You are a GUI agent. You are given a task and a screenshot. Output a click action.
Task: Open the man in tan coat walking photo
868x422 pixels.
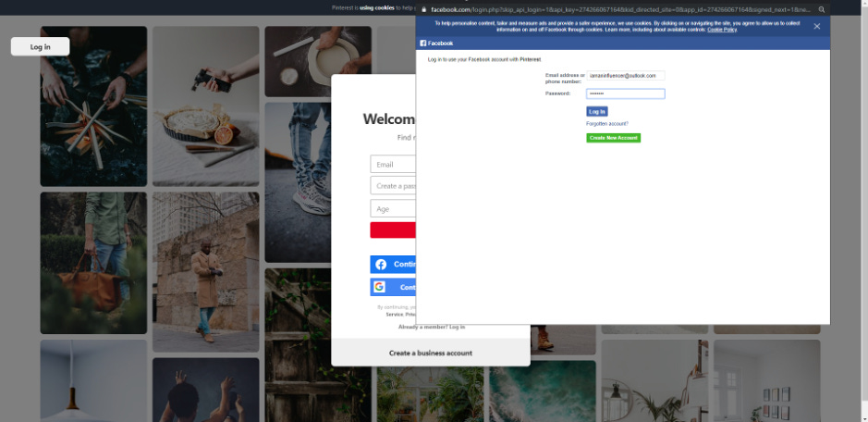tap(206, 272)
